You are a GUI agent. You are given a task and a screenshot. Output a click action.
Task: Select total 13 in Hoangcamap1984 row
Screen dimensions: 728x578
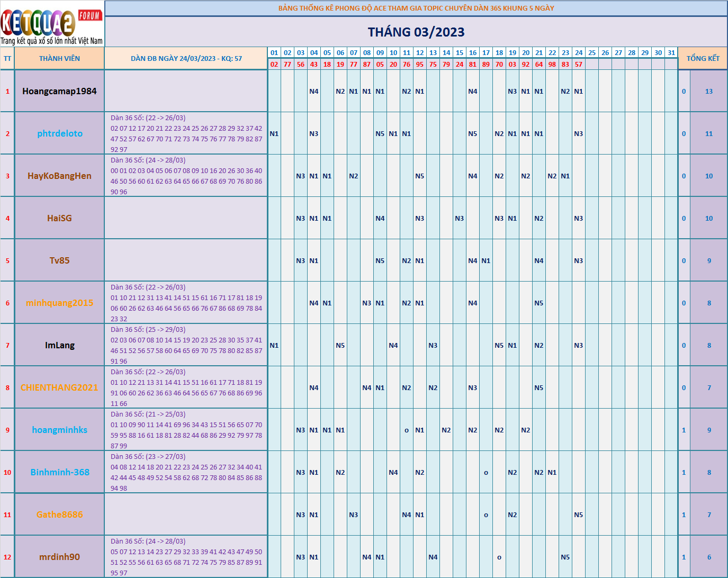[x=709, y=91]
